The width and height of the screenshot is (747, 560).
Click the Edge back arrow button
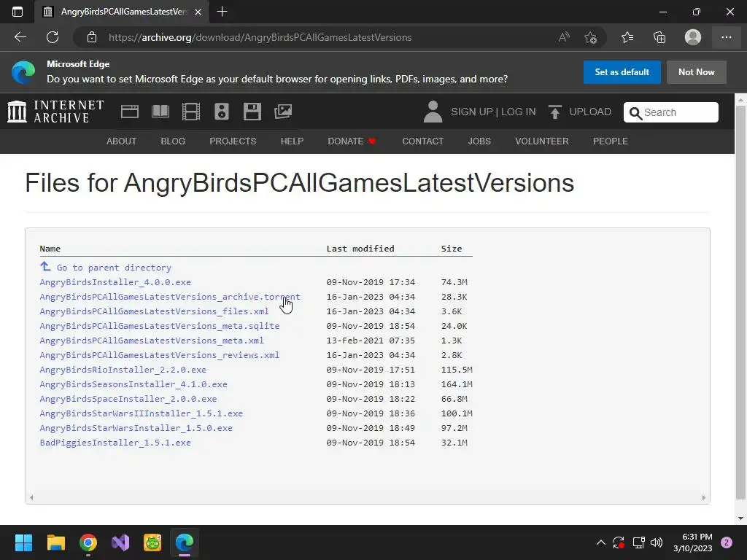coord(20,37)
